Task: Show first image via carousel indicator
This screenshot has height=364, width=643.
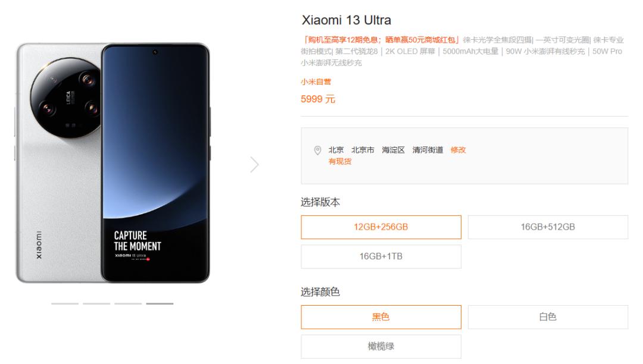Action: click(65, 304)
